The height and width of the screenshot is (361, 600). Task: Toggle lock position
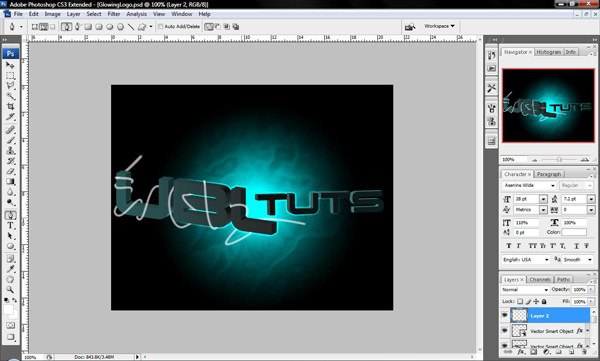[x=536, y=302]
